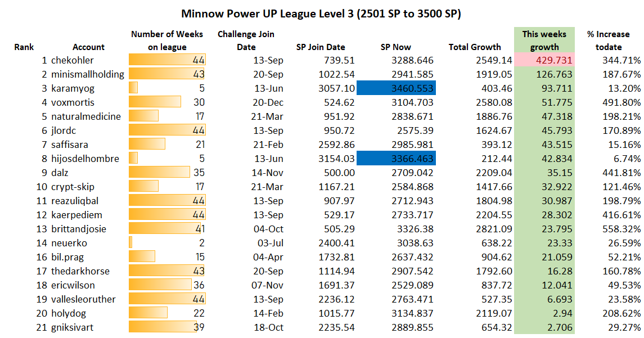This screenshot has width=644, height=338.
Task: Select account name karamyog
Action: 73,88
